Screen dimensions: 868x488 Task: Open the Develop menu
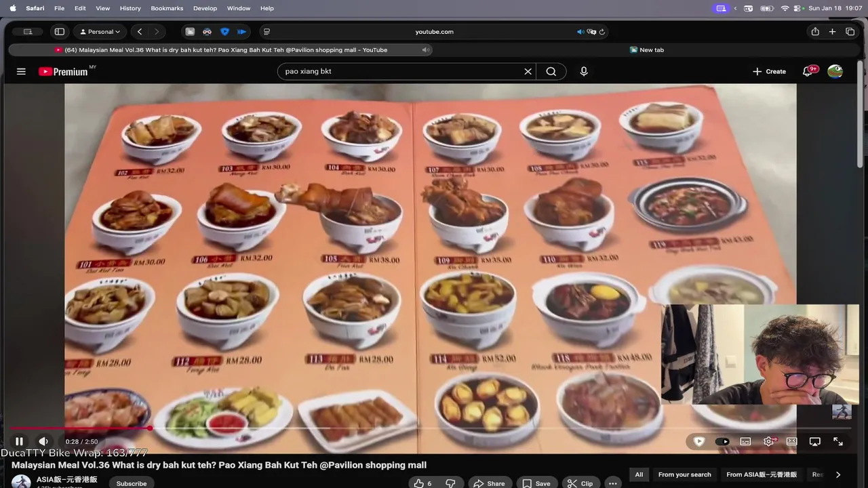[205, 8]
